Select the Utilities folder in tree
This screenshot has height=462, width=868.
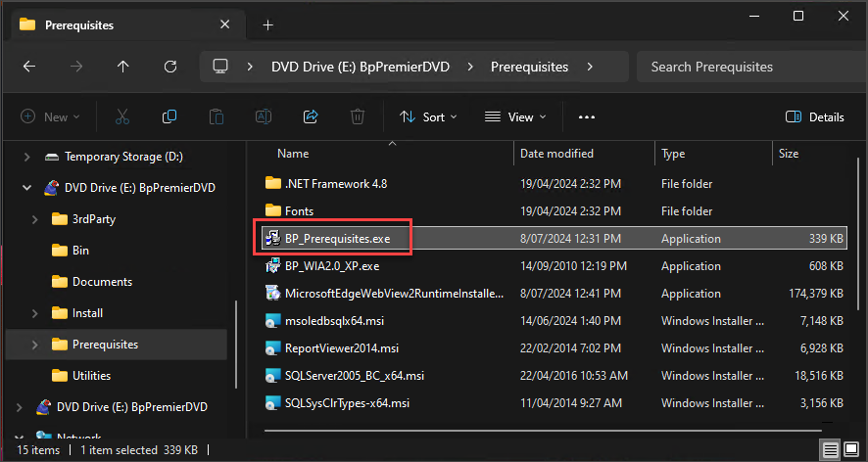pyautogui.click(x=92, y=376)
